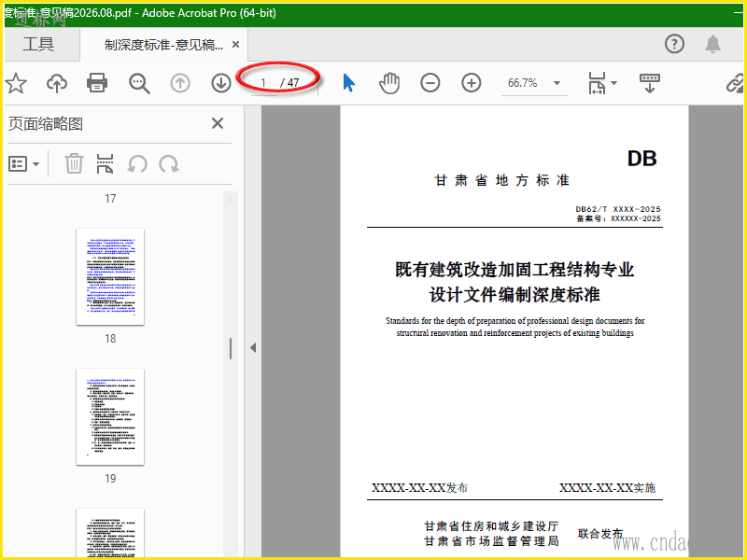This screenshot has width=747, height=560.
Task: Click the current page number field
Action: pyautogui.click(x=263, y=83)
